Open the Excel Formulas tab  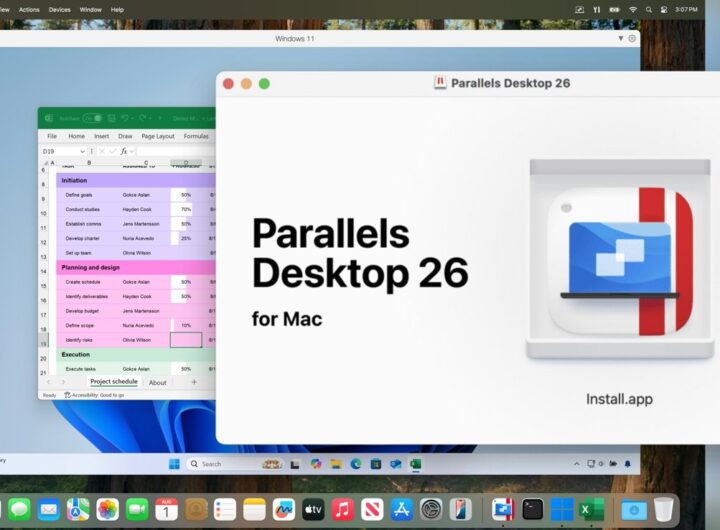click(x=196, y=136)
